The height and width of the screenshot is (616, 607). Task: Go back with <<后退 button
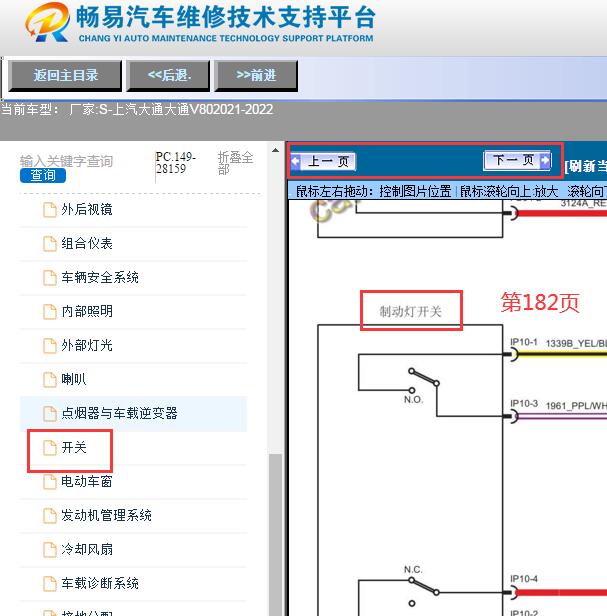(x=168, y=75)
